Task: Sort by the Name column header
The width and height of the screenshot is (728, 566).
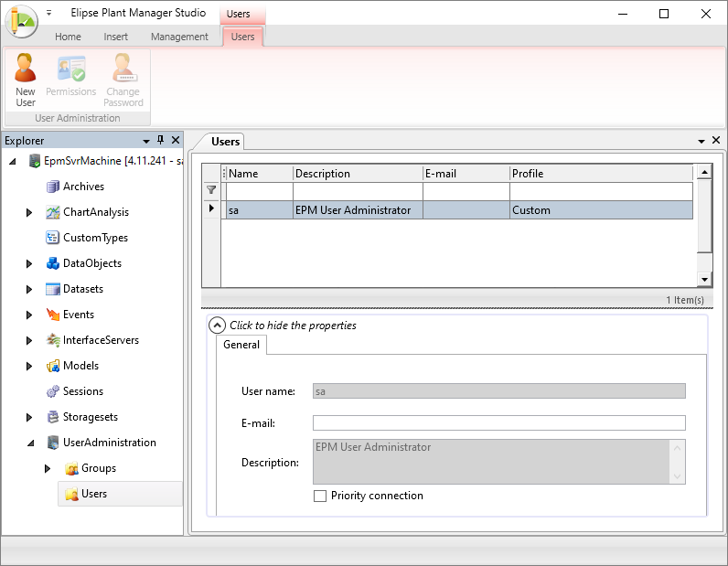Action: click(260, 173)
